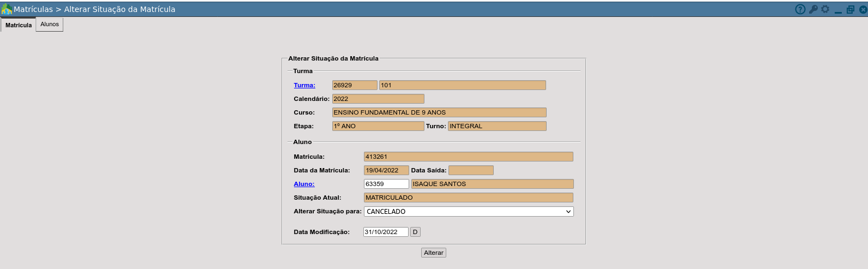Select the Matrícula tab
Screen dimensions: 868x269
click(x=19, y=25)
